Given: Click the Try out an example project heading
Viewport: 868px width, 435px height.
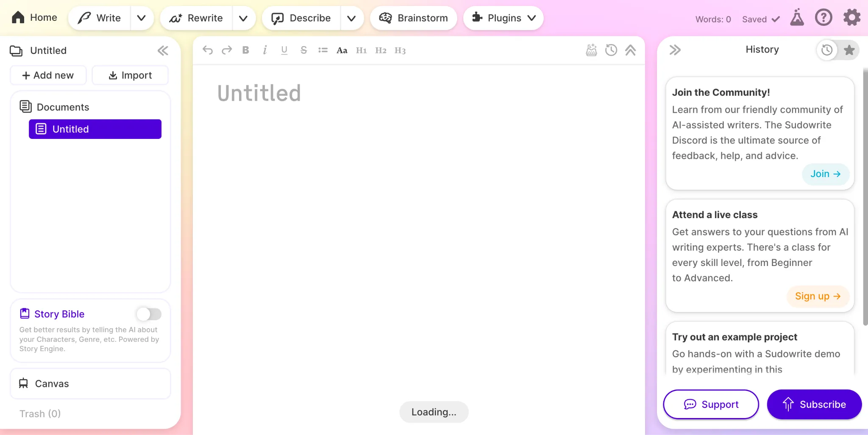Looking at the screenshot, I should (x=734, y=337).
